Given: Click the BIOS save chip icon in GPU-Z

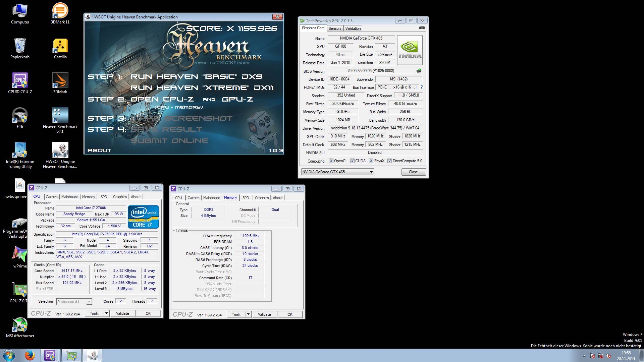Looking at the screenshot, I should 419,71.
